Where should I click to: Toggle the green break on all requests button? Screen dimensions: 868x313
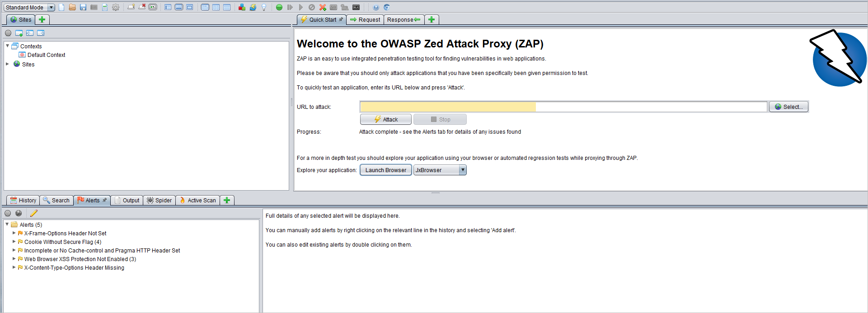point(279,7)
